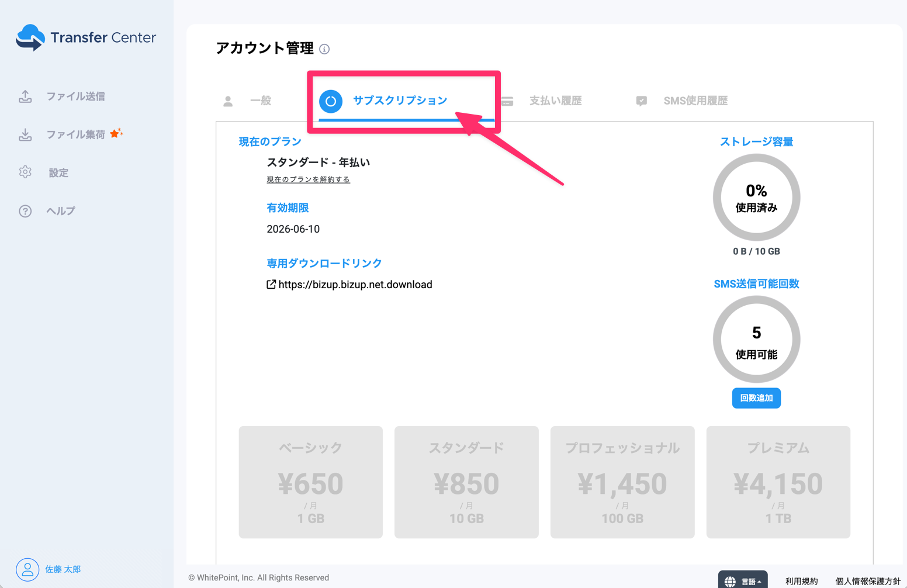Click the Transfer Center cloud logo
907x588 pixels.
pos(30,37)
